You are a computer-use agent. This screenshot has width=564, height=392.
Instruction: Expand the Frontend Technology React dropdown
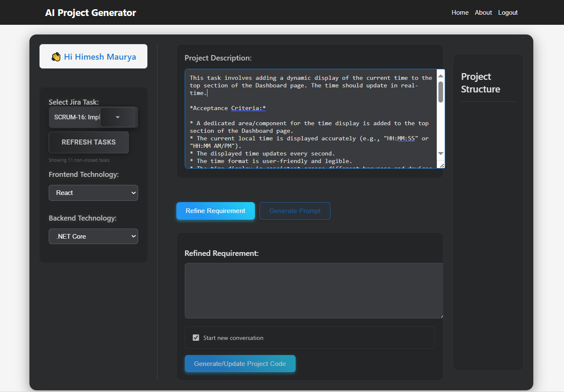[x=93, y=193]
